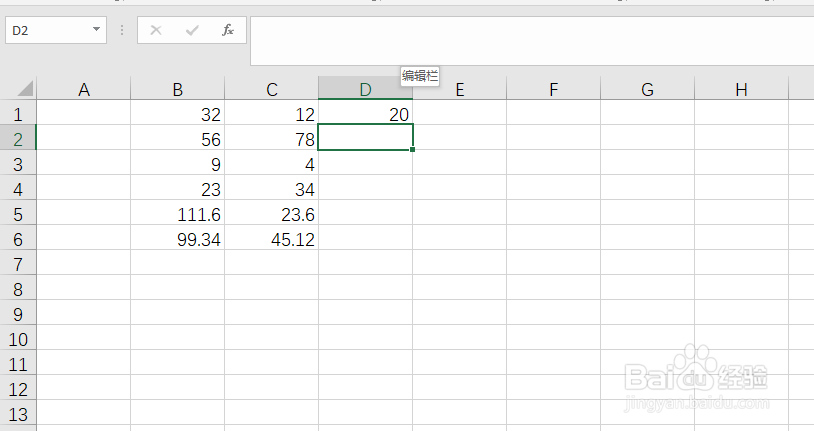
Task: Click cell B1 containing 32
Action: pyautogui.click(x=178, y=112)
